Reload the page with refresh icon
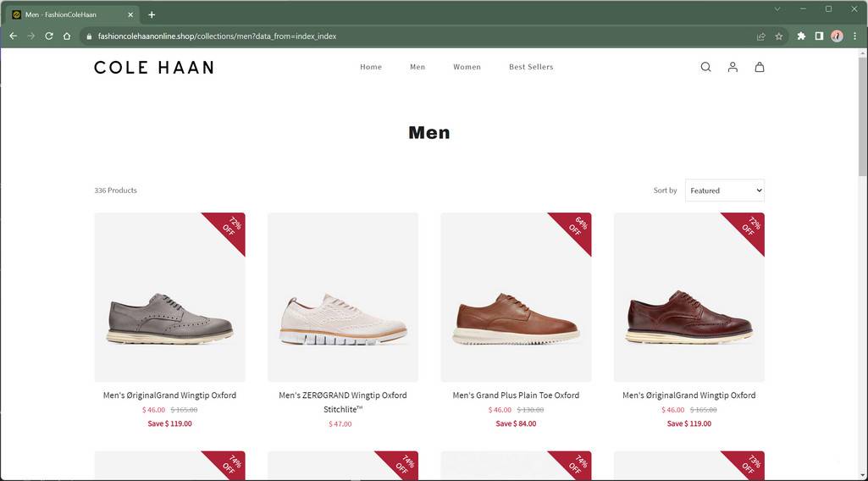The image size is (868, 481). [x=49, y=36]
